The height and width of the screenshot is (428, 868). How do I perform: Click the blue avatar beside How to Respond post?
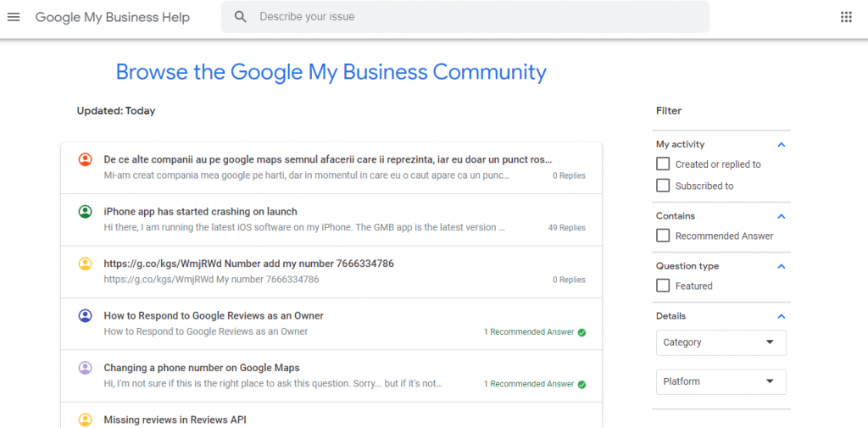[x=85, y=315]
